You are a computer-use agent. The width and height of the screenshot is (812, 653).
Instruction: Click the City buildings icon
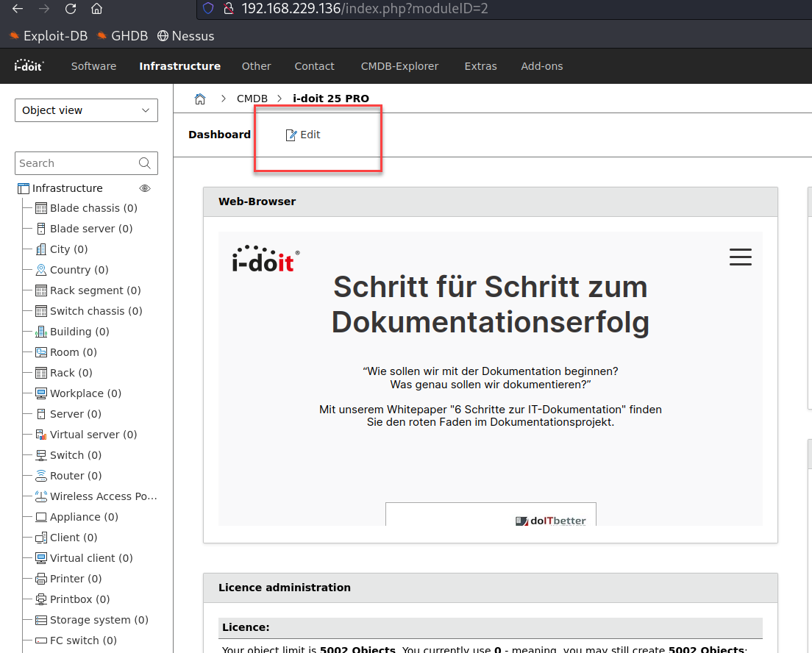(41, 249)
